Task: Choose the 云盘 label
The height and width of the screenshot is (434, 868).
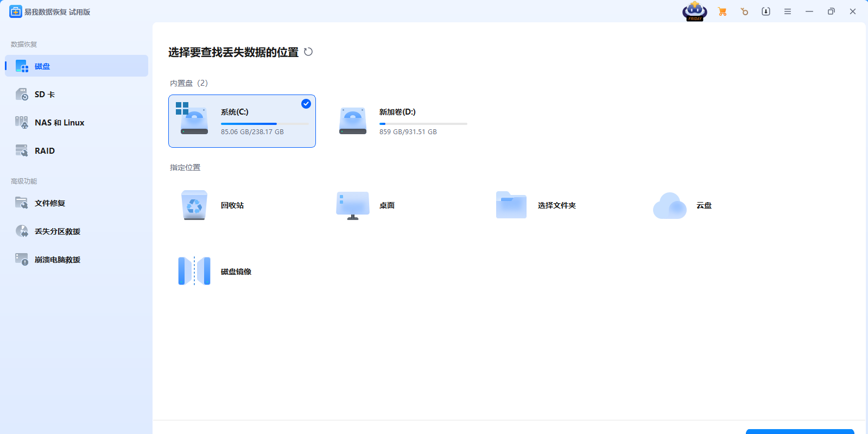Action: pyautogui.click(x=704, y=205)
